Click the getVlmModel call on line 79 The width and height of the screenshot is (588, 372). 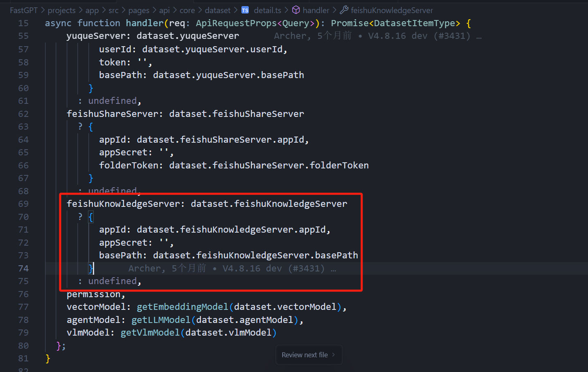point(150,333)
